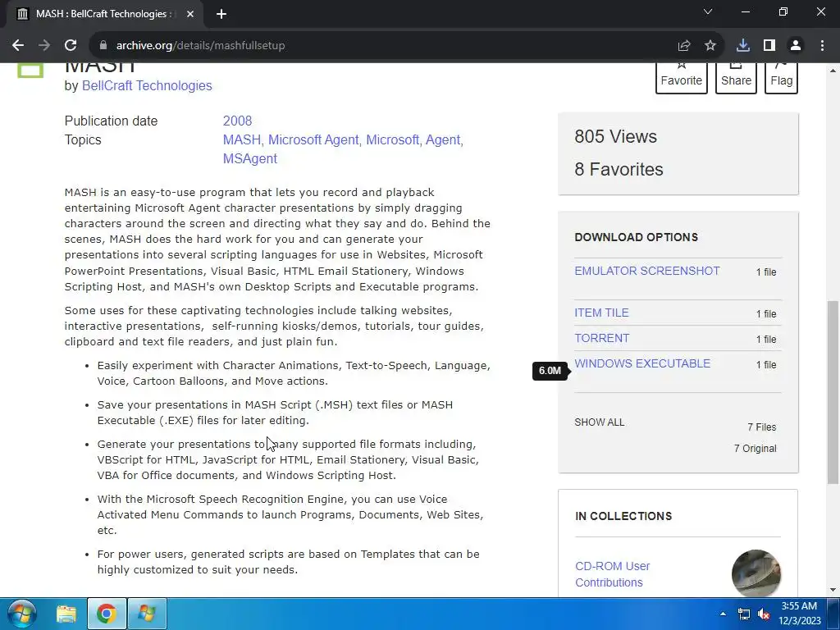The height and width of the screenshot is (630, 840).
Task: Download ITEM TILE file
Action: tap(601, 313)
